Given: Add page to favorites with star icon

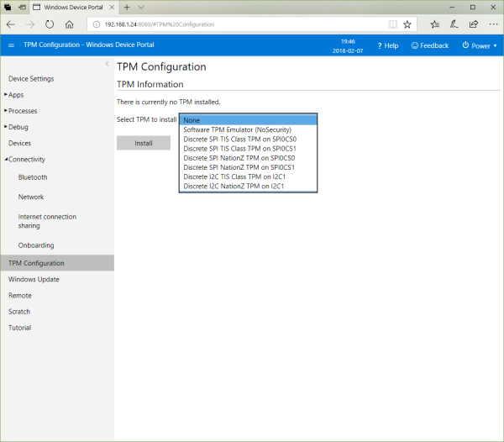Looking at the screenshot, I should click(407, 24).
